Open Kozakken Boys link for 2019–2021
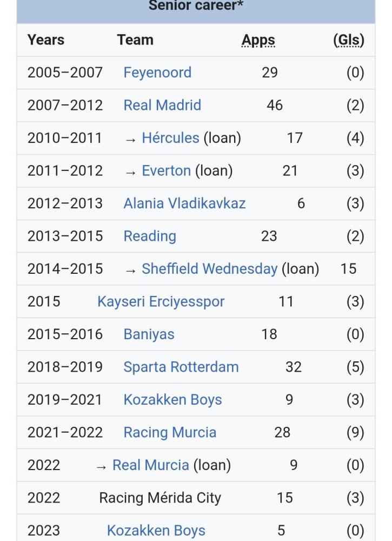 click(172, 400)
